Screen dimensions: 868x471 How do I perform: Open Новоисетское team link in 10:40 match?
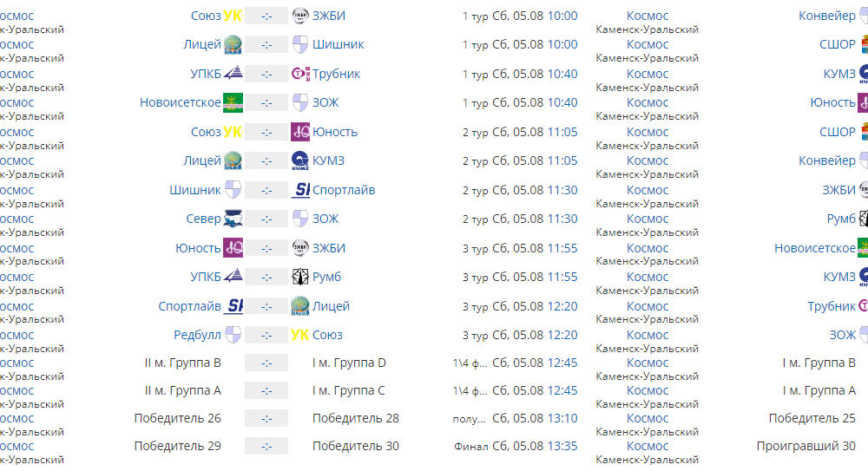coord(180,103)
